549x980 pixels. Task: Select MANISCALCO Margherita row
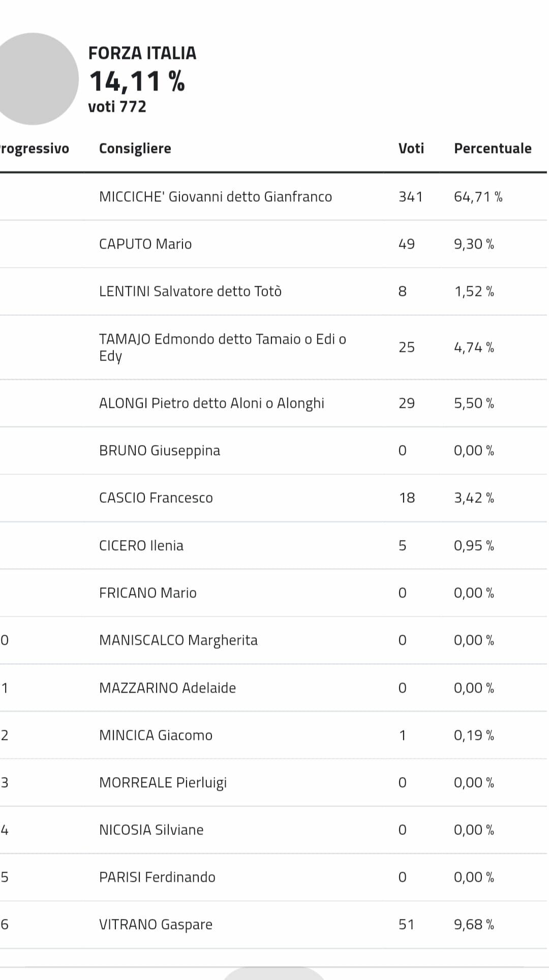point(273,640)
